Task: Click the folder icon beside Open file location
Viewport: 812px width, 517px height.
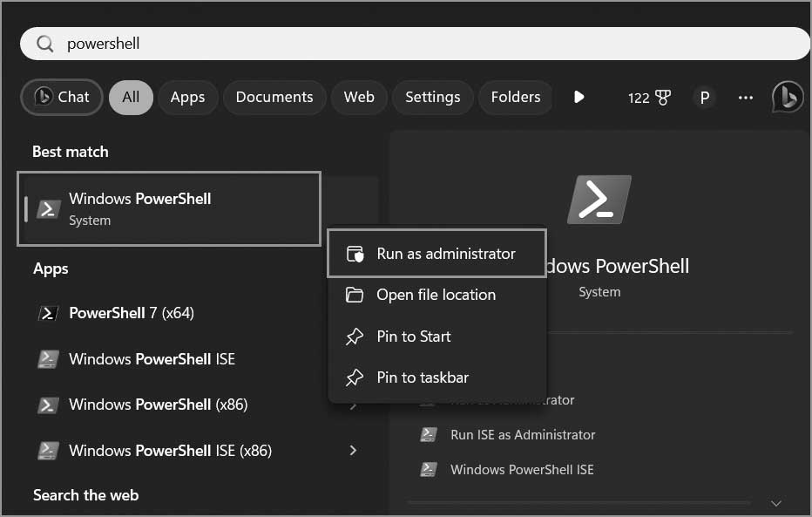Action: click(x=355, y=295)
